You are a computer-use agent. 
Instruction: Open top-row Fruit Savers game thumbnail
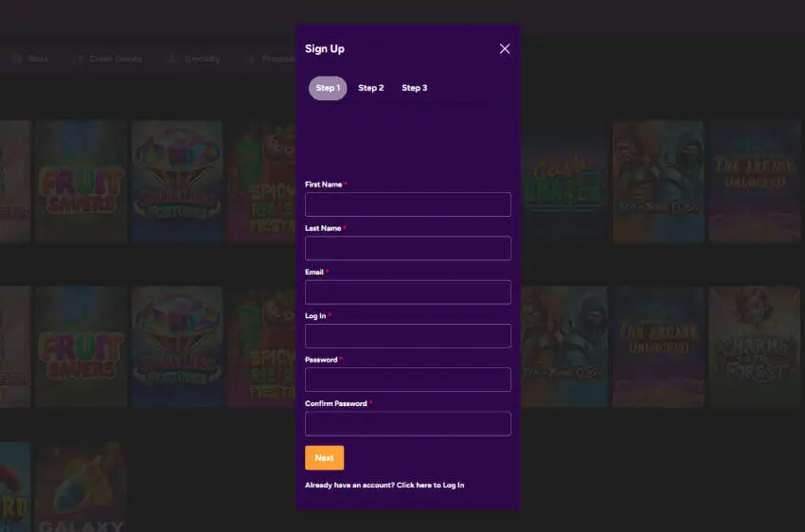point(81,181)
